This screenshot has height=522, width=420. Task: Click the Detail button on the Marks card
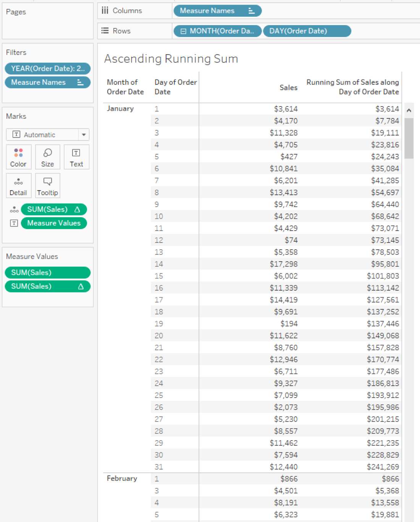point(18,186)
